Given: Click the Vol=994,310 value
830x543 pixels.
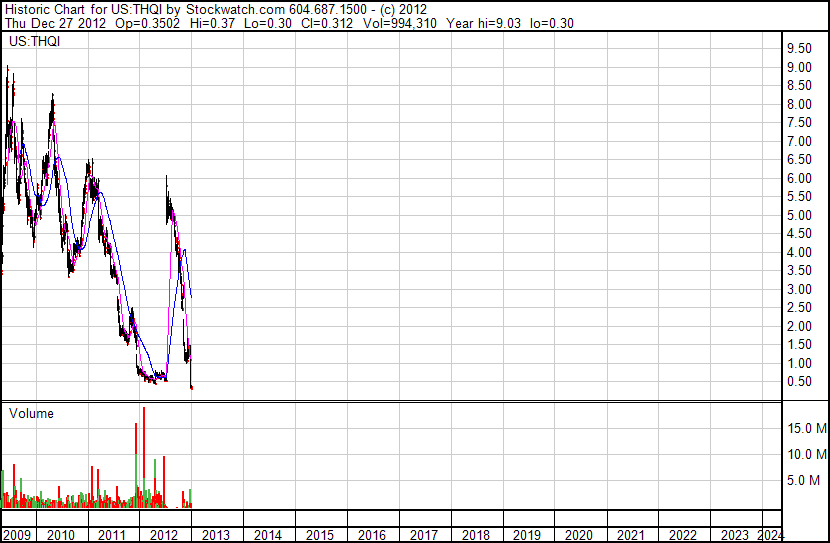Looking at the screenshot, I should pos(400,23).
